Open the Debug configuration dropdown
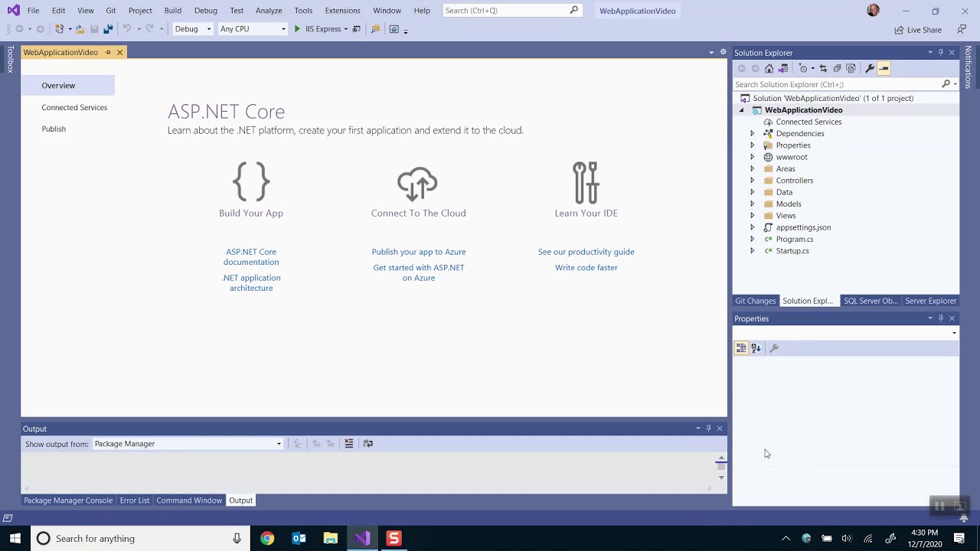Viewport: 980px width, 551px height. tap(209, 29)
